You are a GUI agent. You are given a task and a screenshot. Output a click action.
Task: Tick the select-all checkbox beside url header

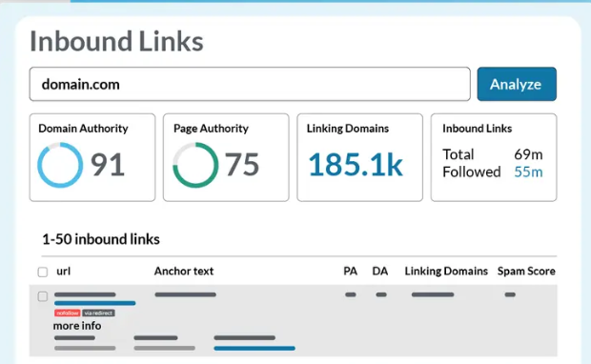pyautogui.click(x=43, y=272)
